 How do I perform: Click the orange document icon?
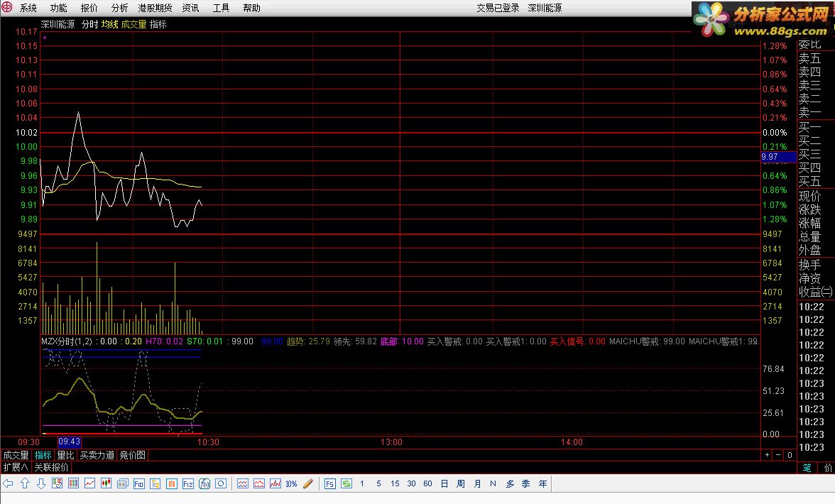click(x=172, y=483)
